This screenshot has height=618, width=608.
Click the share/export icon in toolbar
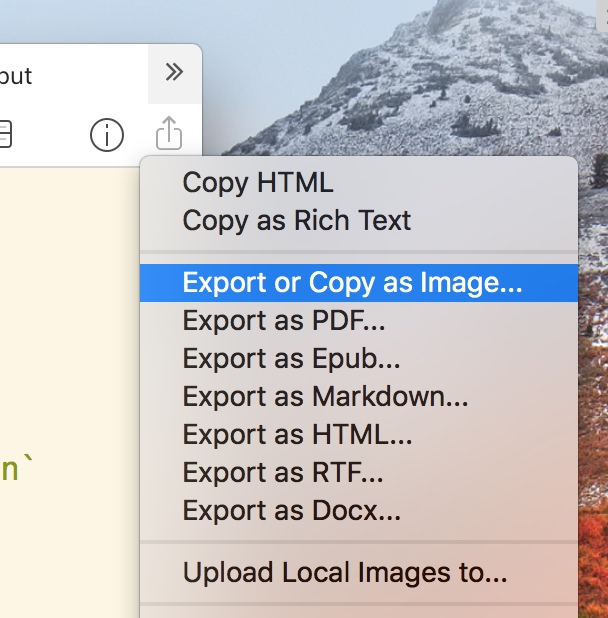pyautogui.click(x=170, y=133)
